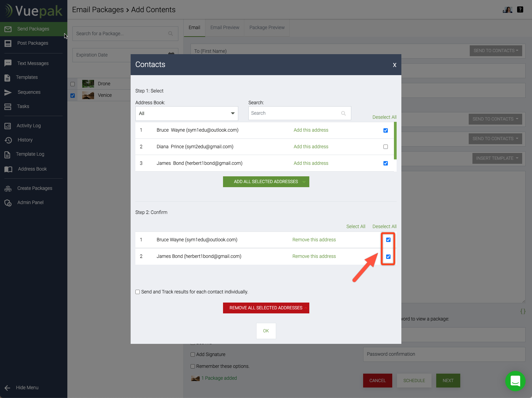Enable the Add Signature checkbox
Image resolution: width=532 pixels, height=398 pixels.
[193, 354]
